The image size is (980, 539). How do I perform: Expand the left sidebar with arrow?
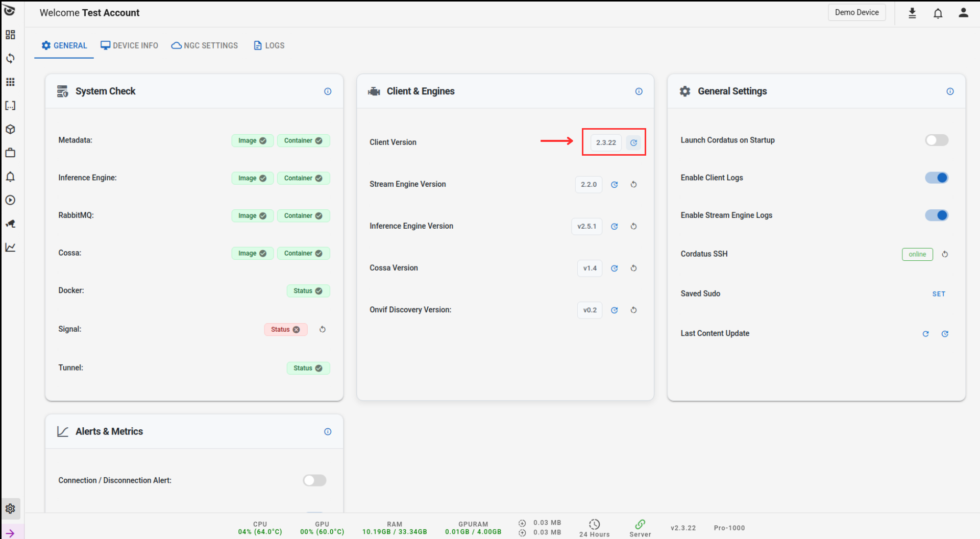coord(10,533)
